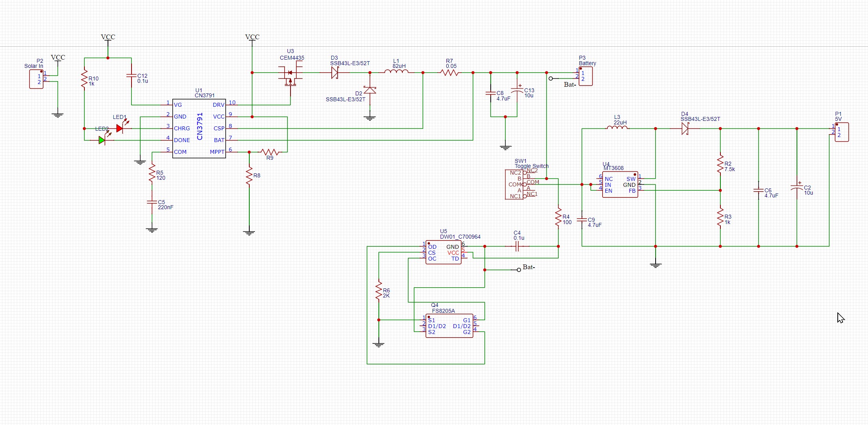The width and height of the screenshot is (868, 425).
Task: Select the FS8205A dual MOSFET Q4
Action: pyautogui.click(x=449, y=326)
